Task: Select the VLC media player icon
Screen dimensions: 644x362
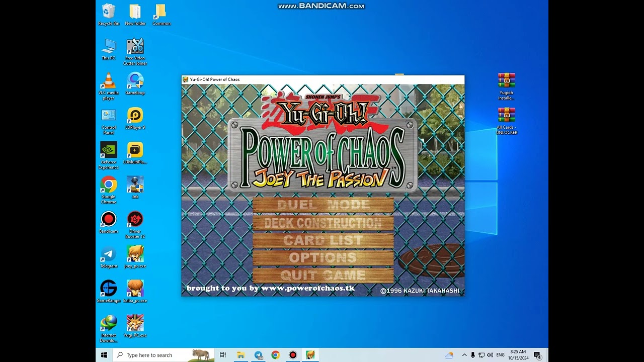Action: (x=108, y=86)
